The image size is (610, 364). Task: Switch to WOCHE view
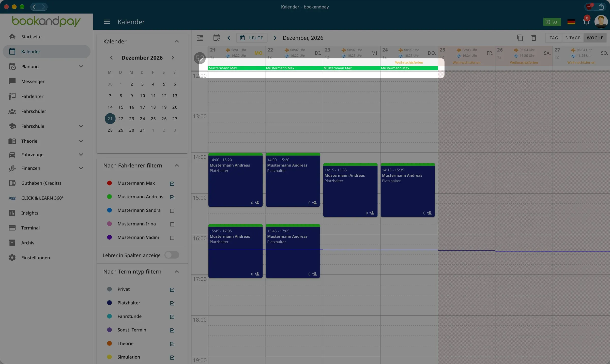point(595,38)
